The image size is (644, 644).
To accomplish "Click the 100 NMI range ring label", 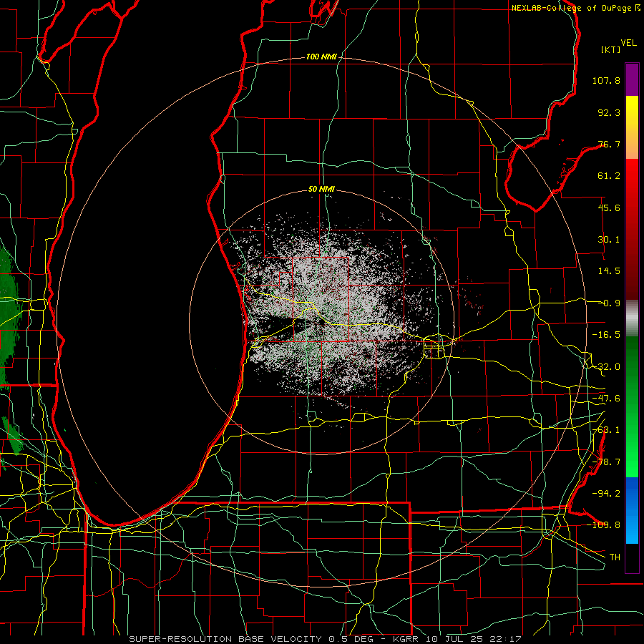I will click(321, 57).
